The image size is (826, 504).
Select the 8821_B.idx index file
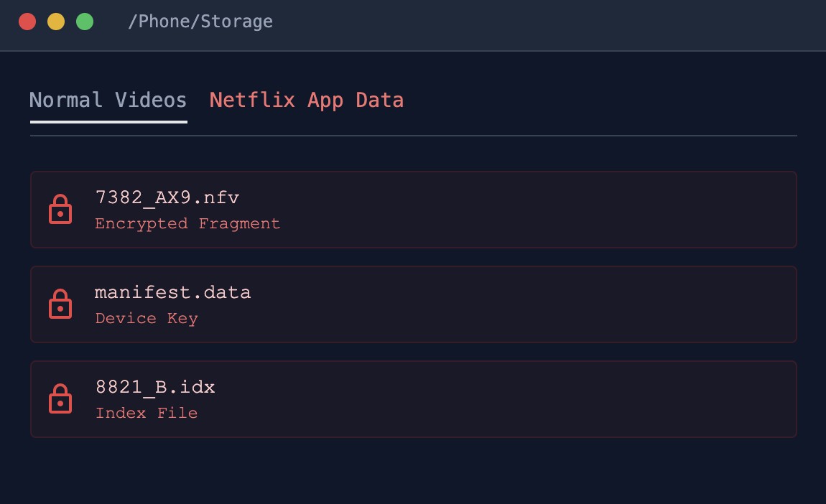[x=413, y=399]
